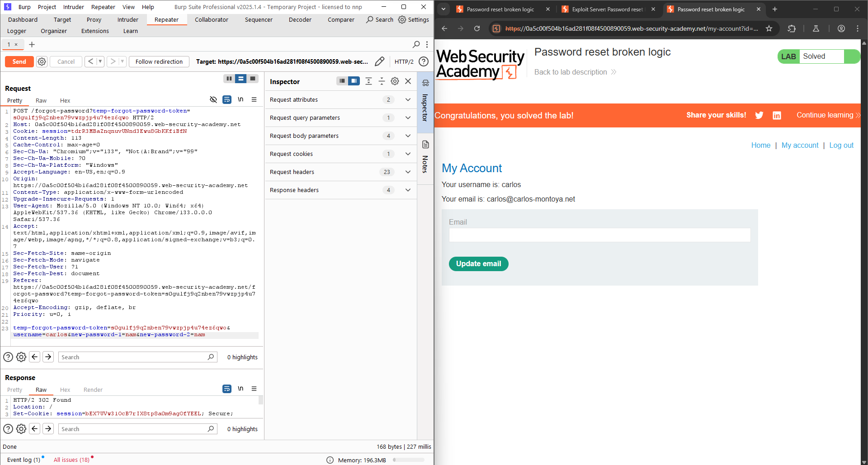Close the Inspector panel

[x=408, y=81]
